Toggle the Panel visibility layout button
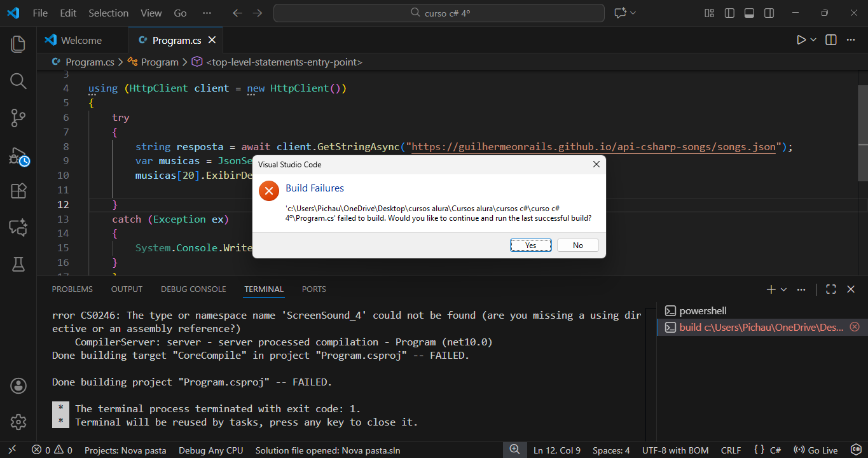Screen dimensions: 868x458 click(749, 13)
